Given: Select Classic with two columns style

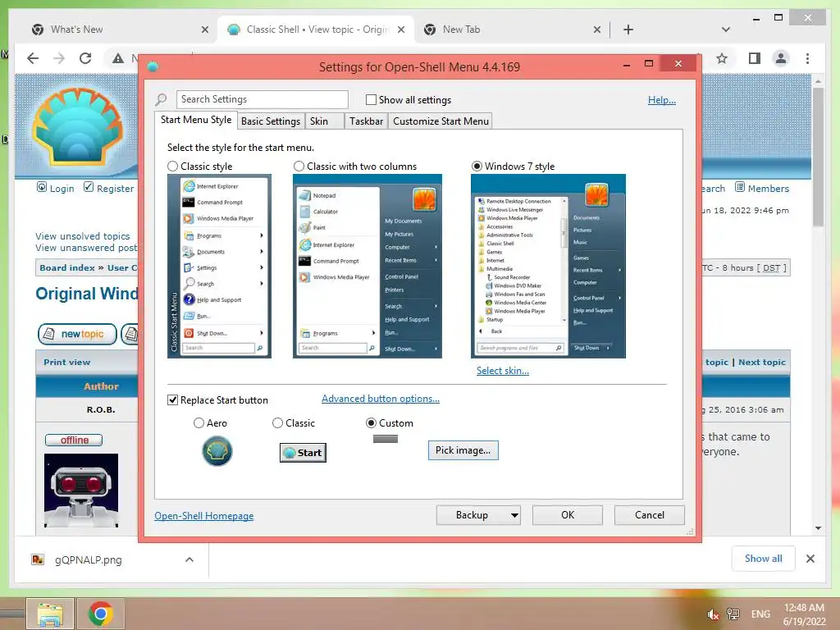Looking at the screenshot, I should pyautogui.click(x=299, y=167).
